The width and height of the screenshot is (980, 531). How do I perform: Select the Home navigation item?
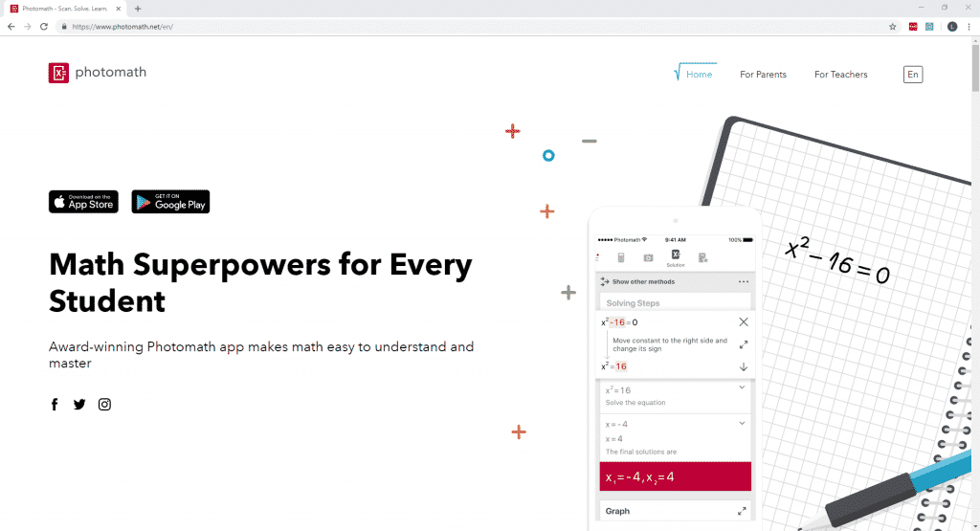click(x=699, y=75)
